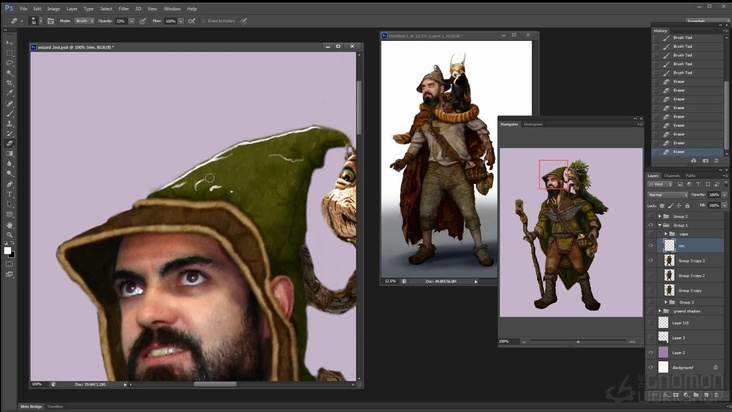This screenshot has height=412, width=732.
Task: Create new snapshot icon in History panel
Action: (705, 161)
